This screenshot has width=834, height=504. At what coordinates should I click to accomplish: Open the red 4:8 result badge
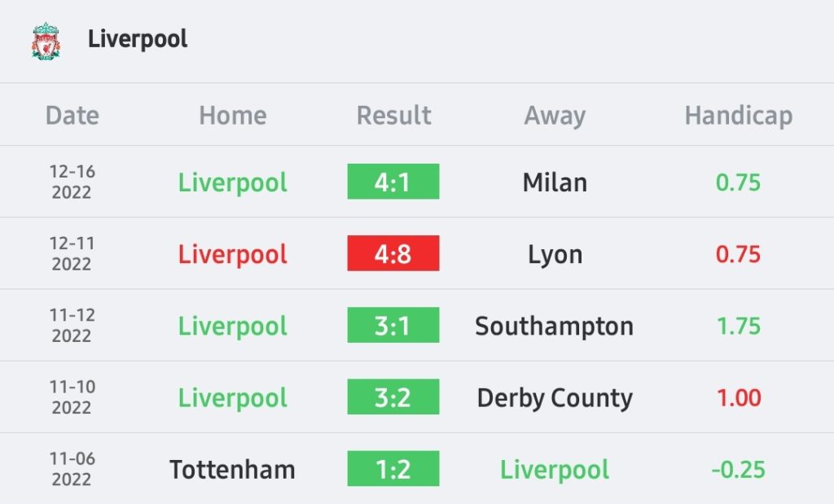coord(393,253)
